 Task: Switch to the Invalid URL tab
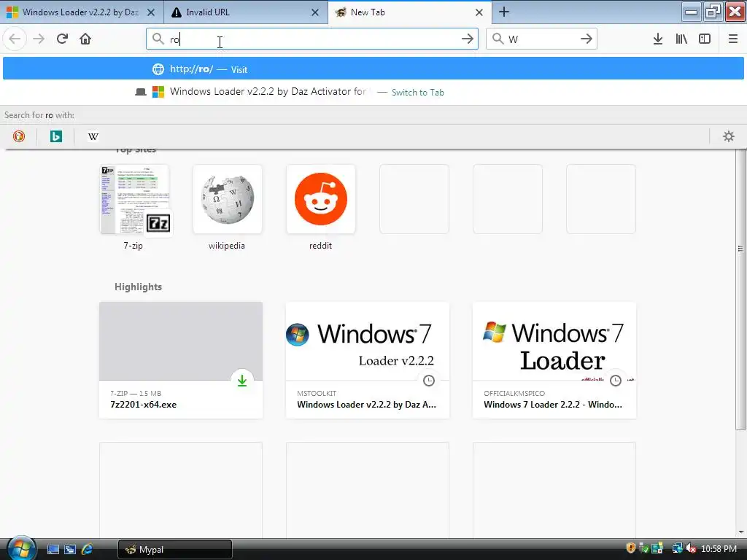pos(246,12)
